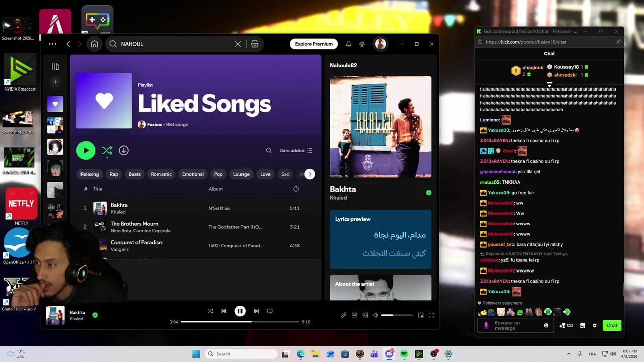The width and height of the screenshot is (644, 362).
Task: Open the play queue icon in player bar
Action: [354, 315]
